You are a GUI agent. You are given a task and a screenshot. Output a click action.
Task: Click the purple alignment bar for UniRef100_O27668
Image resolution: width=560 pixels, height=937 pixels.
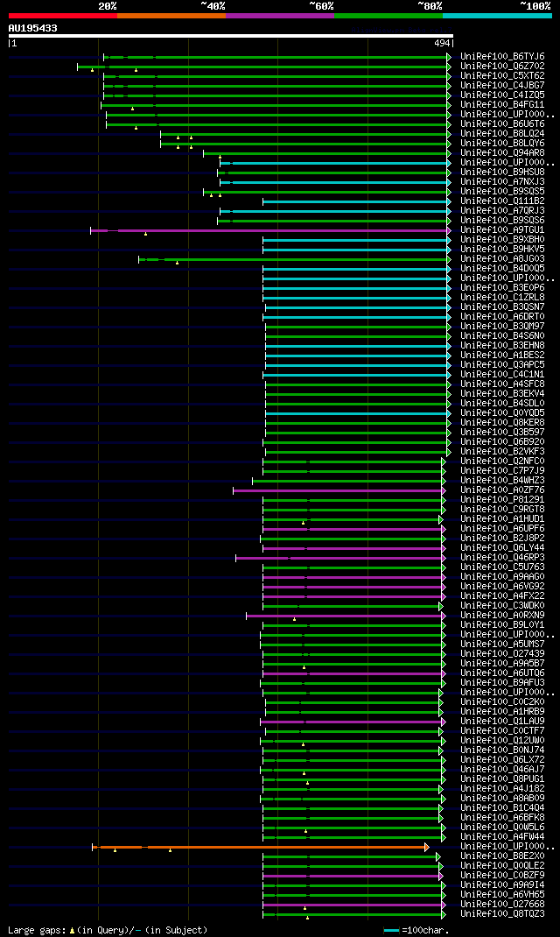[x=353, y=905]
